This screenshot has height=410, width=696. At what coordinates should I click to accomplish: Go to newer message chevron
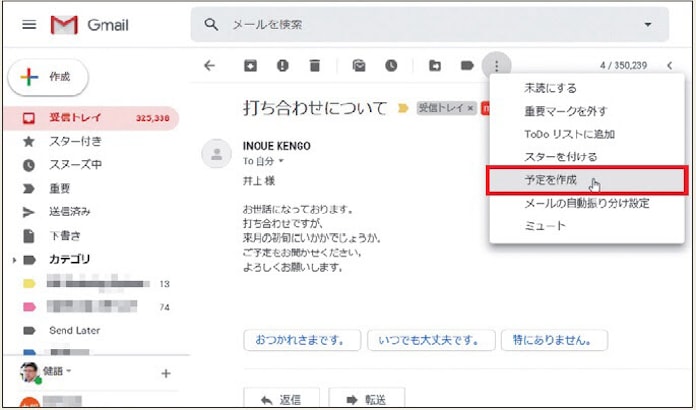pyautogui.click(x=669, y=66)
